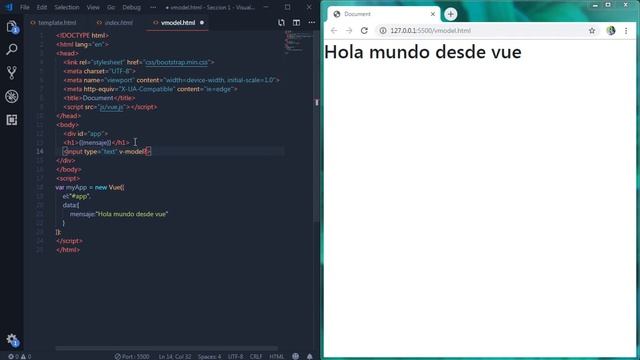Go forward in the Chrome browser
Screen dimensions: 640x360
tap(349, 31)
